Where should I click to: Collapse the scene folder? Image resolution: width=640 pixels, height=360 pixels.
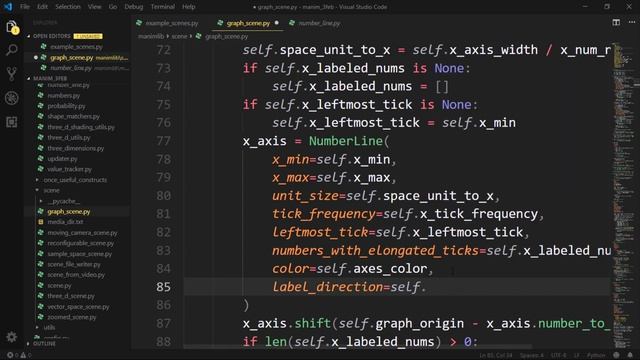pyautogui.click(x=51, y=190)
